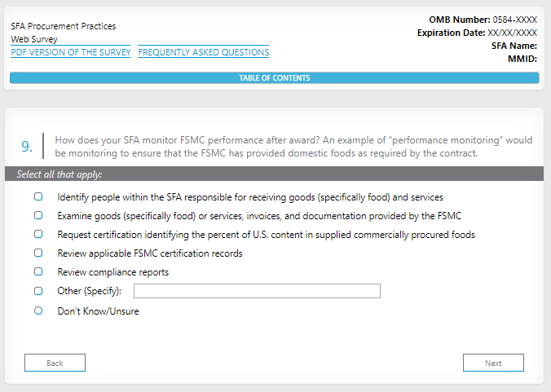The image size is (551, 392).
Task: Click the 'Other (Specify):' label text
Action: 89,291
